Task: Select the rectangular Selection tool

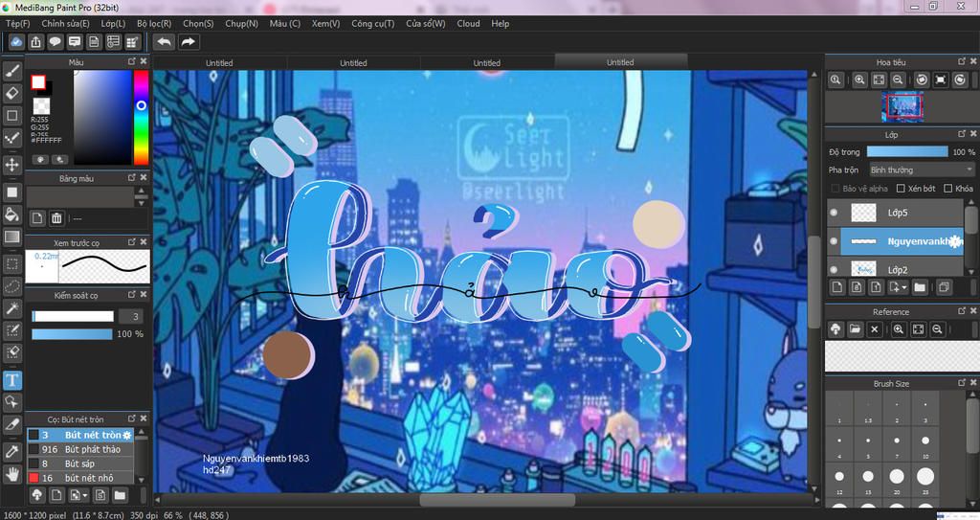Action: click(x=11, y=263)
